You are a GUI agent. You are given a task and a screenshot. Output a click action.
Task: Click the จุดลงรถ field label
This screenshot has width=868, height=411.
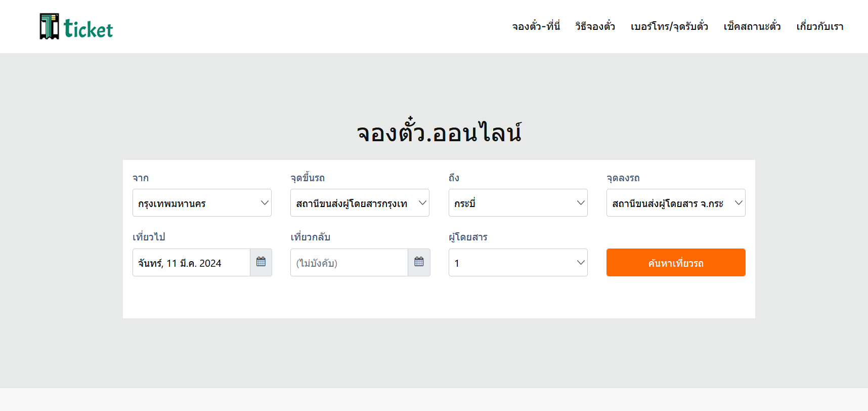pos(623,178)
